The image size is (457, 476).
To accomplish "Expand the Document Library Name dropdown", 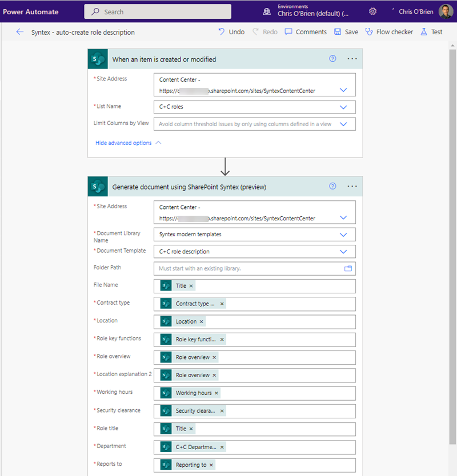I will [343, 235].
